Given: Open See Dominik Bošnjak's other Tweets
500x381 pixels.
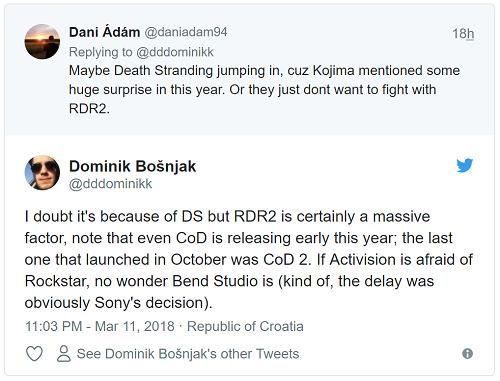Looking at the screenshot, I should pyautogui.click(x=188, y=354).
